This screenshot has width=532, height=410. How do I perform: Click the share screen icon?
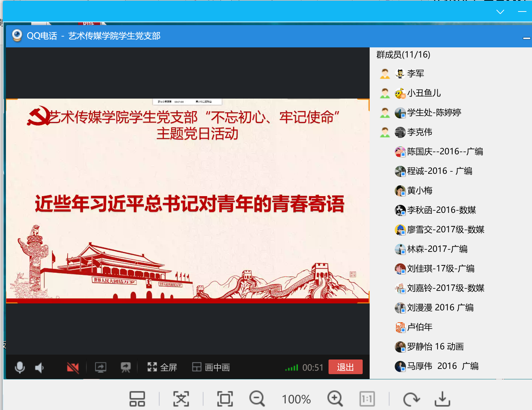coord(101,367)
